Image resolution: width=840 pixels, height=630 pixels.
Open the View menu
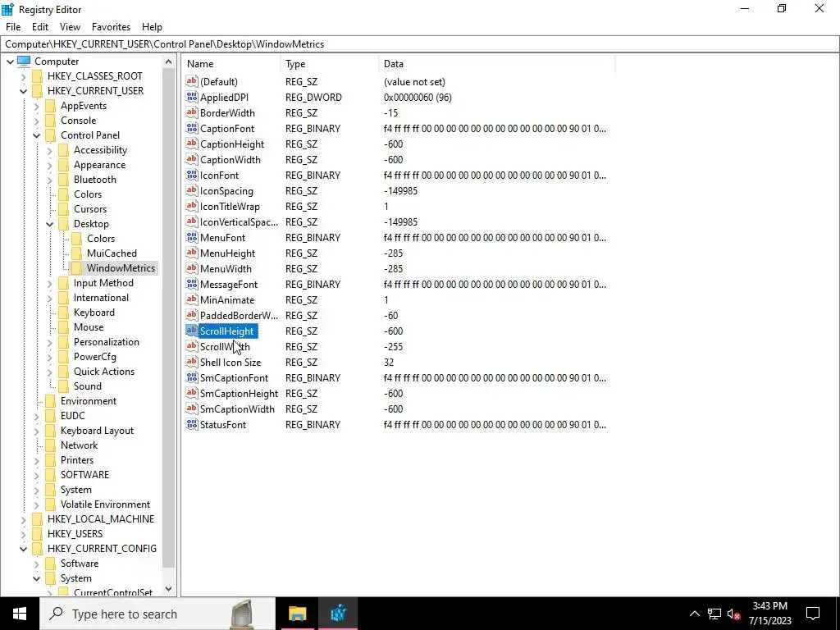pos(71,27)
